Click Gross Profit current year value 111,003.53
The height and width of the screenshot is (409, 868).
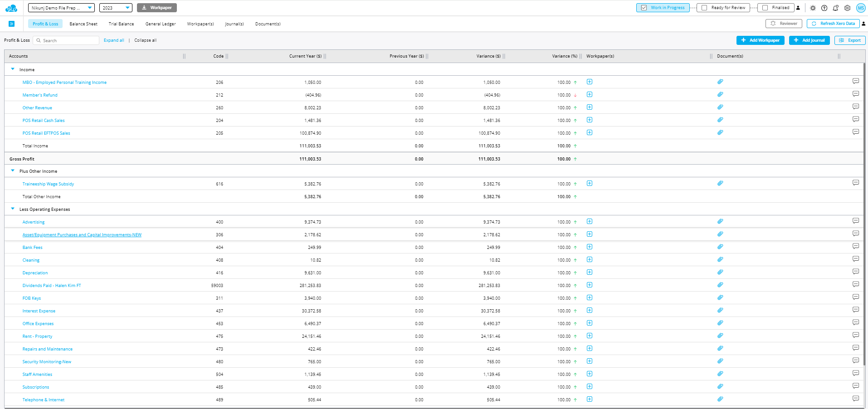[x=310, y=159]
